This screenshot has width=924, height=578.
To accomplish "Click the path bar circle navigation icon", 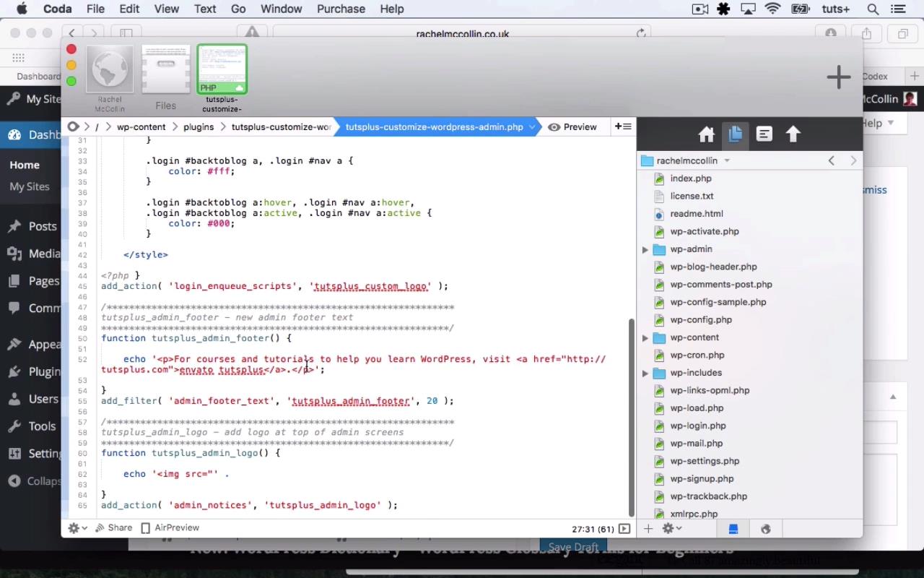I will click(73, 126).
